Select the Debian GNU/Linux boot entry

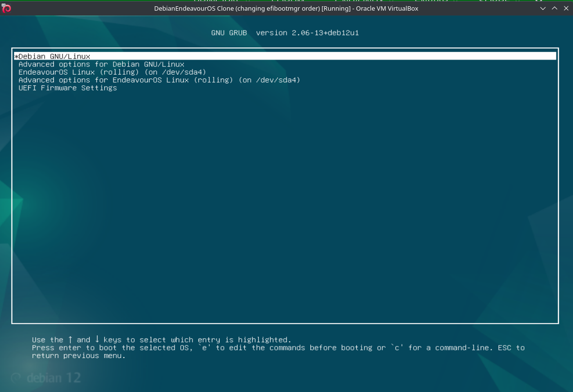[x=54, y=56]
